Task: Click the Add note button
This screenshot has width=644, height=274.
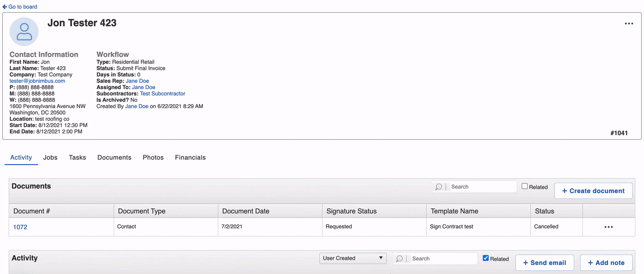Action: click(x=606, y=263)
